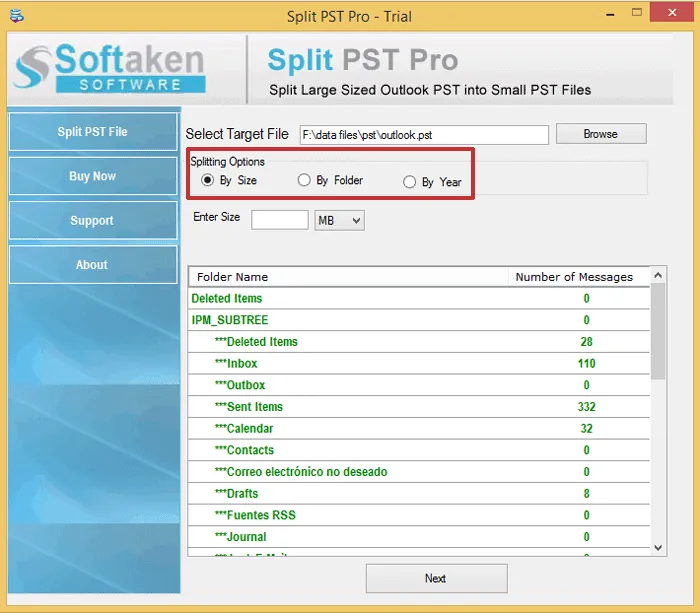Close the Split PST Pro window
Viewport: 700px width, 613px height.
point(672,13)
